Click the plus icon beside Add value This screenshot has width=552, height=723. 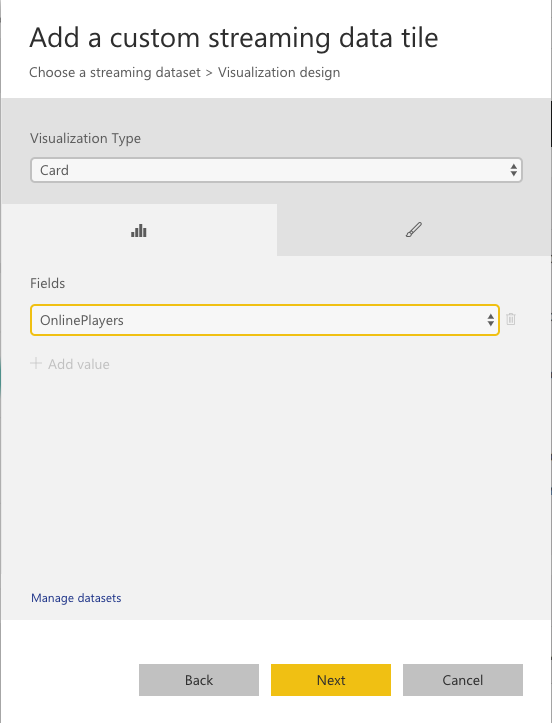coord(36,363)
